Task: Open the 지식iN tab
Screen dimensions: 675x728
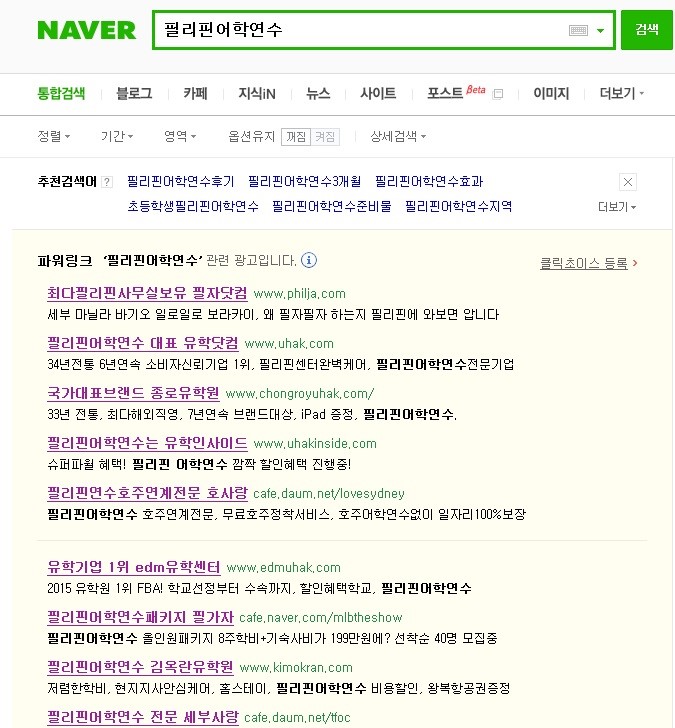Action: coord(257,93)
